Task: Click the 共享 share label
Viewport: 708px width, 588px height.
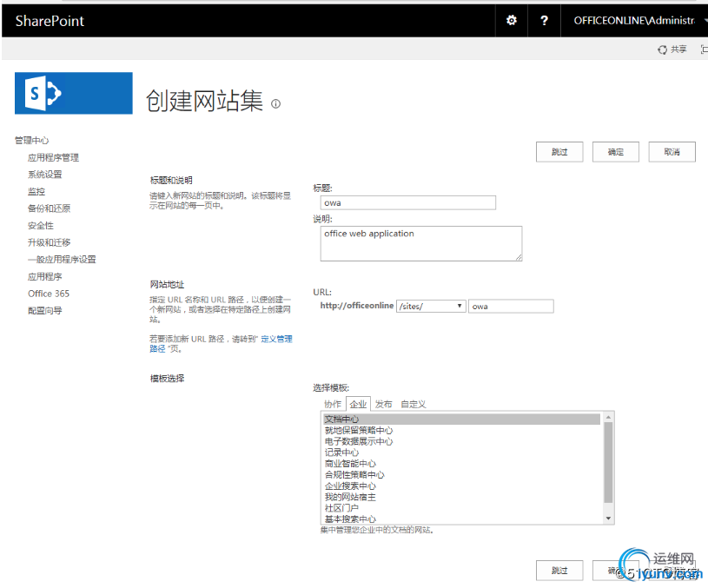Action: [678, 50]
